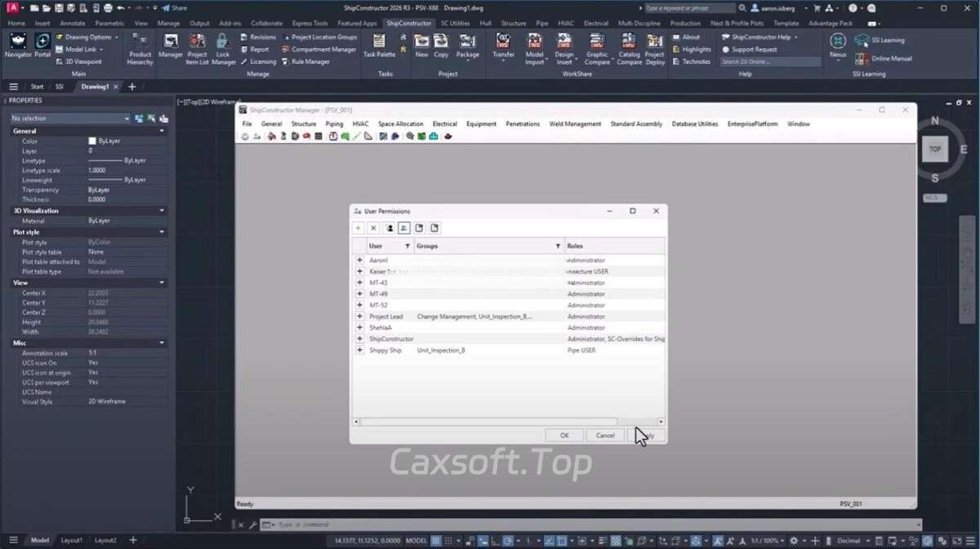The height and width of the screenshot is (549, 980).
Task: Open the Project Item List
Action: [198, 49]
